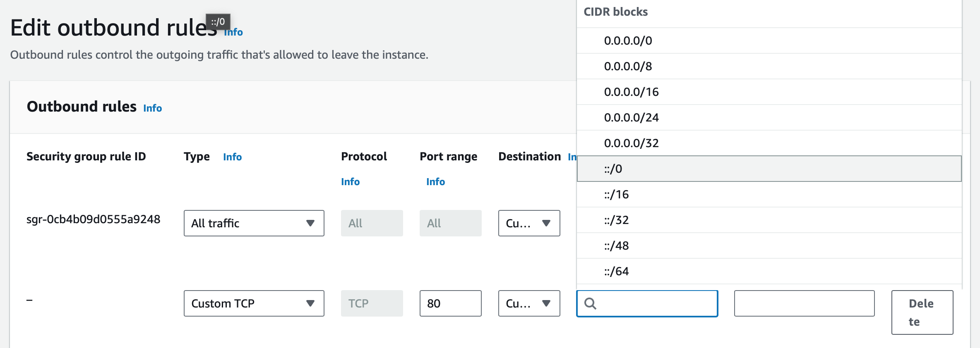
Task: Select ::/16 IPv6 CIDR option
Action: pyautogui.click(x=616, y=194)
